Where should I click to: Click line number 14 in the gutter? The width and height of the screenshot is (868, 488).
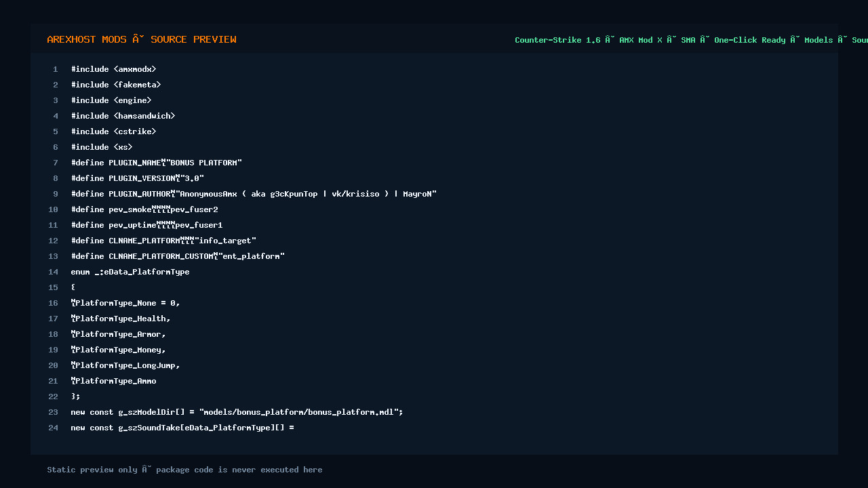[54, 272]
